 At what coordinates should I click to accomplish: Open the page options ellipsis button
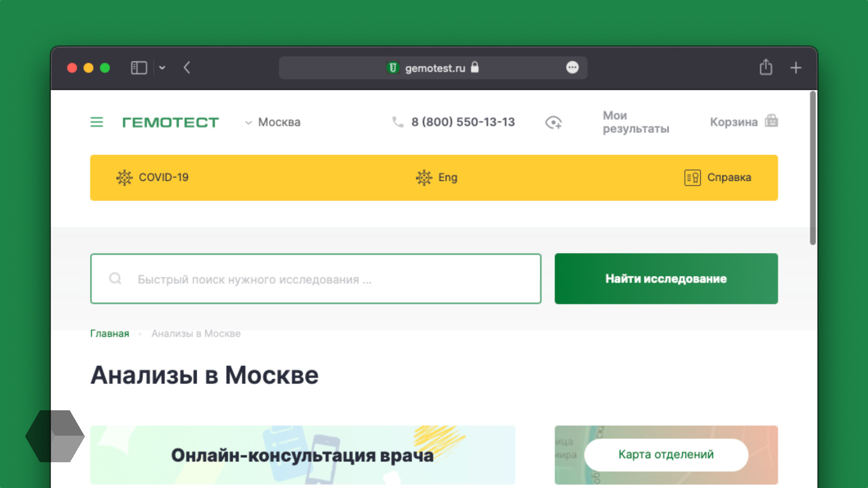(x=572, y=68)
